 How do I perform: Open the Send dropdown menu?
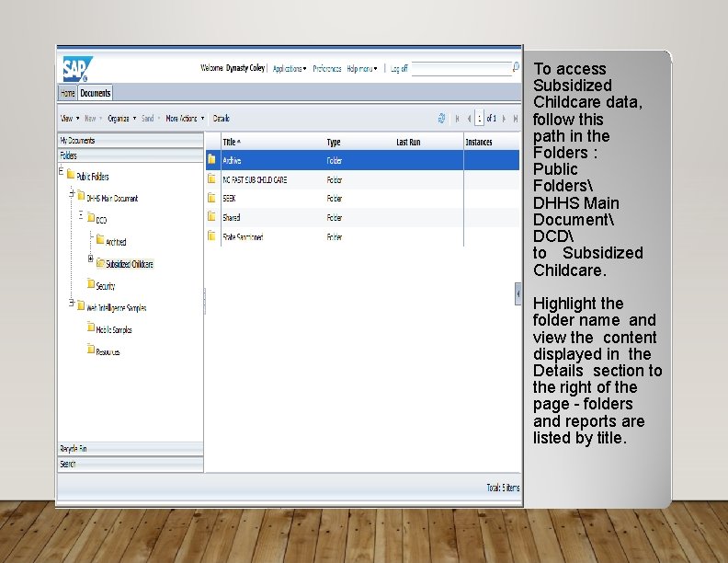(x=151, y=119)
